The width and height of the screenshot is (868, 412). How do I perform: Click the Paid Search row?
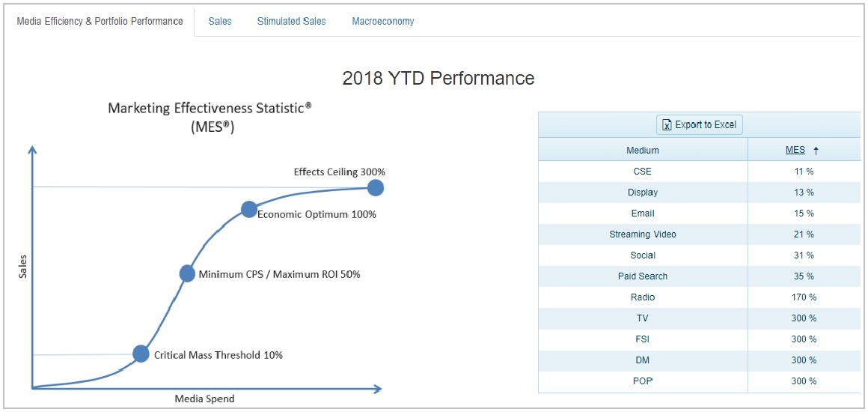tap(700, 276)
